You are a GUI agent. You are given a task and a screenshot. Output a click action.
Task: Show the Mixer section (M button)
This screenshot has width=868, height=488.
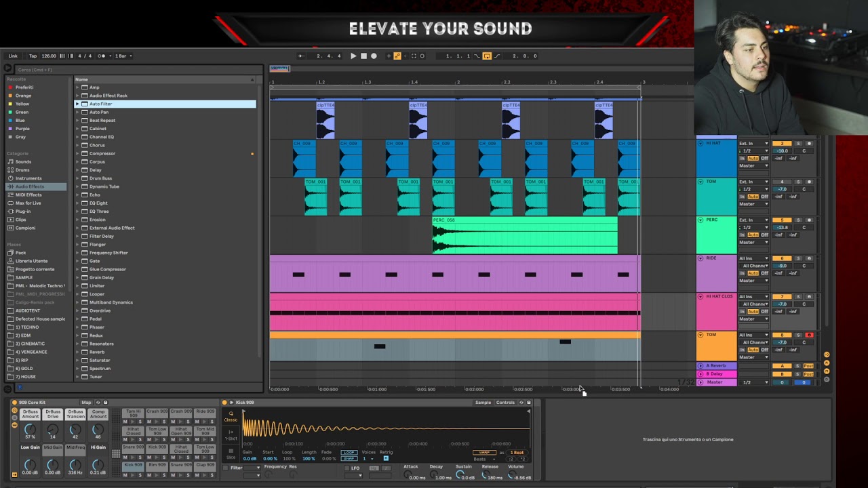[x=827, y=371]
